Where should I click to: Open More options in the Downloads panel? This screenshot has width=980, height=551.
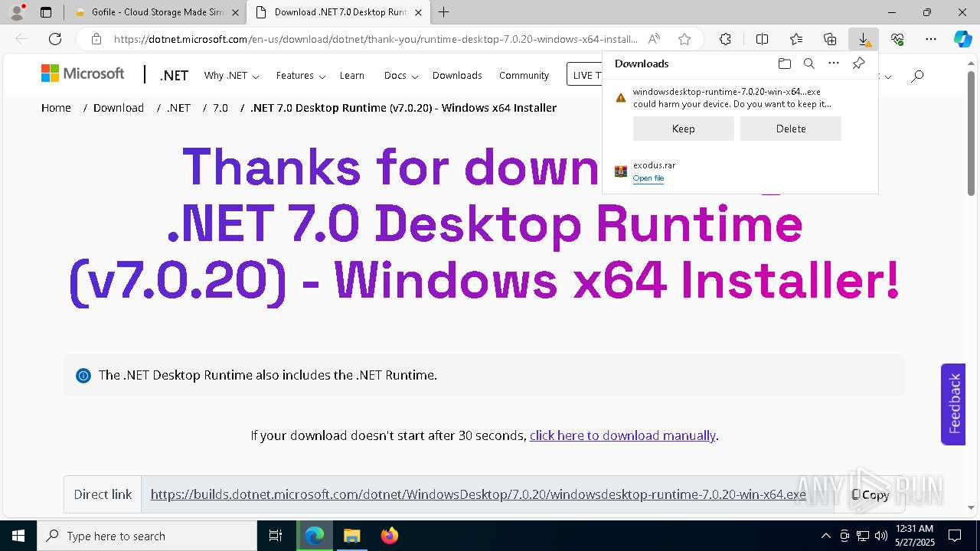tap(834, 64)
